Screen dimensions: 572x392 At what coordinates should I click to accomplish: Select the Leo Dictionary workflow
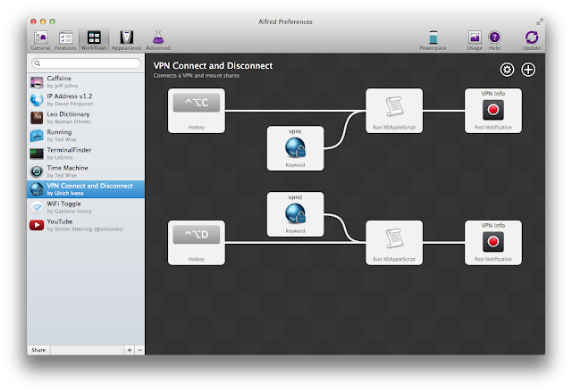[x=86, y=118]
